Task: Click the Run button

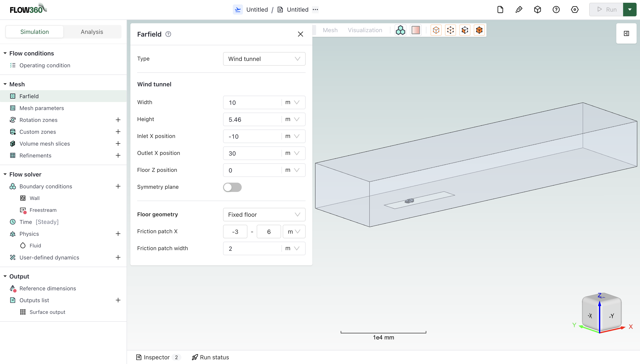Action: tap(607, 9)
